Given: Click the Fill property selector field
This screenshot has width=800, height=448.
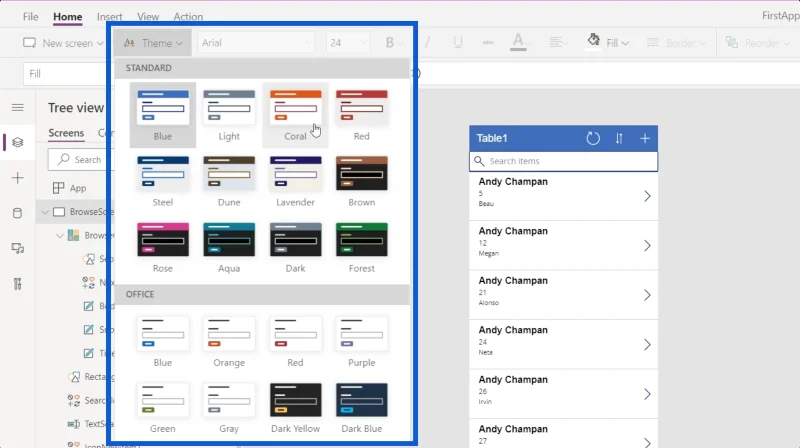Looking at the screenshot, I should (x=65, y=74).
